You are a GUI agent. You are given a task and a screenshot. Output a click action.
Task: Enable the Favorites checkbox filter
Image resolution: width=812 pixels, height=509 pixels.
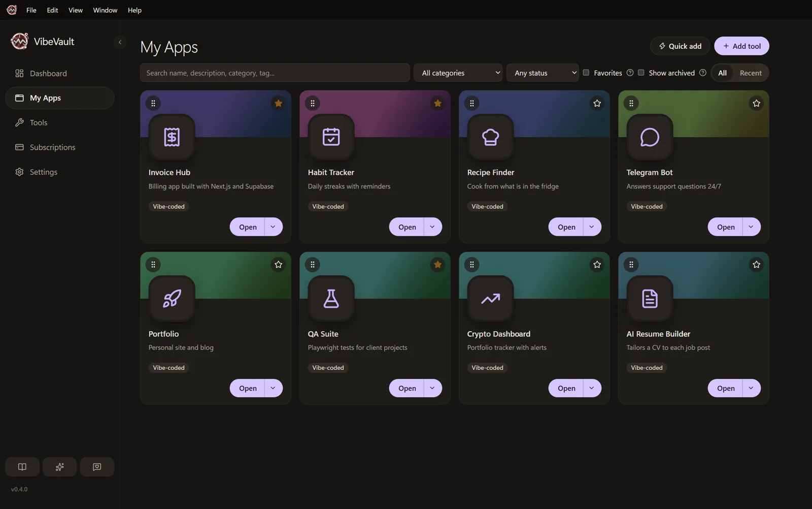point(586,73)
